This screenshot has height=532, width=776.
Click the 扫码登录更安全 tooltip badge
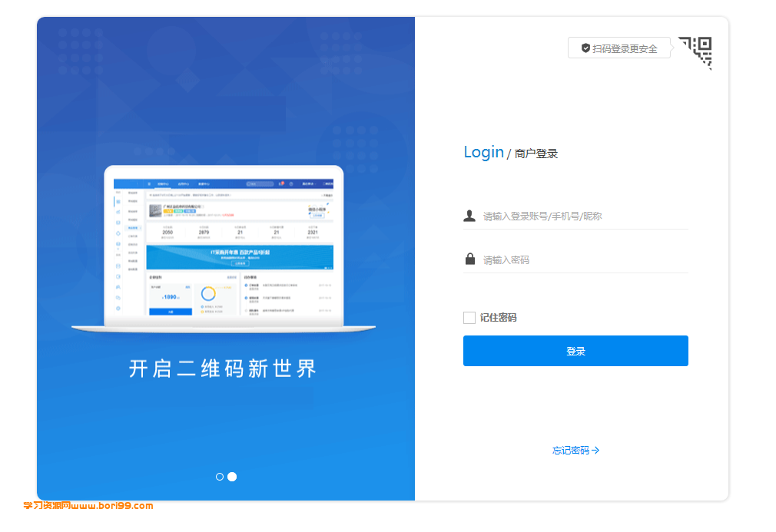(x=619, y=48)
